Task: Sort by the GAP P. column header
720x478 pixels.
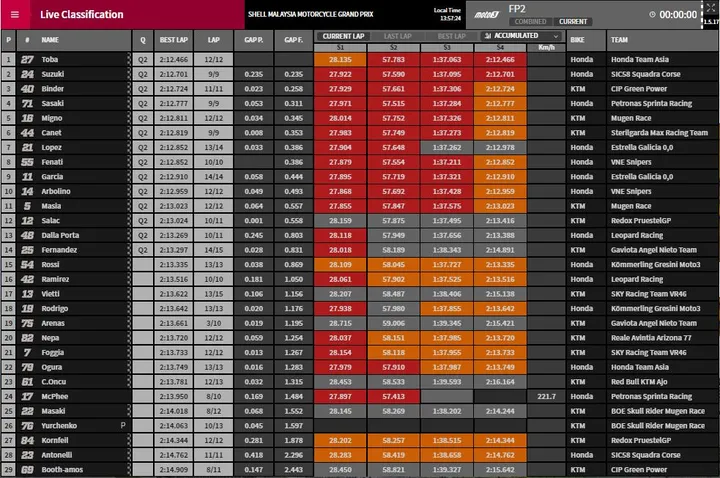Action: click(x=253, y=40)
